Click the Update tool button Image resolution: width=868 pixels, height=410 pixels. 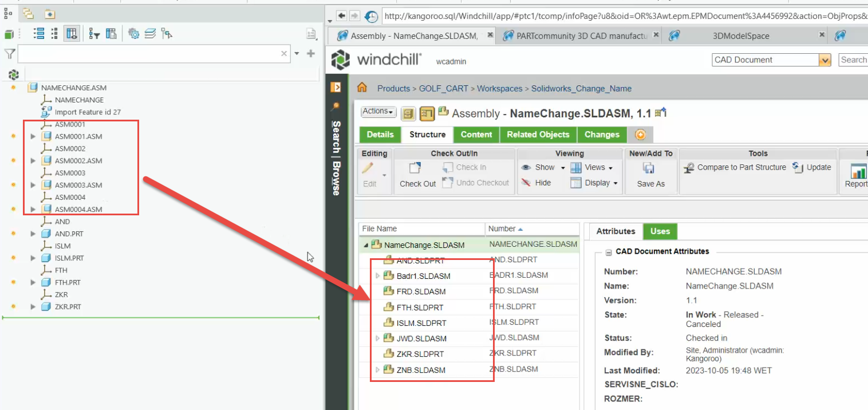(x=812, y=168)
